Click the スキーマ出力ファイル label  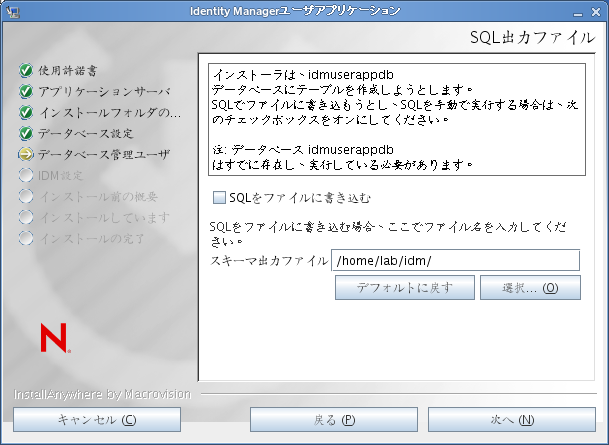click(269, 260)
